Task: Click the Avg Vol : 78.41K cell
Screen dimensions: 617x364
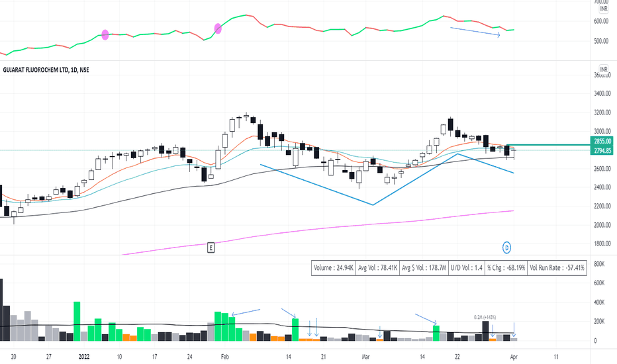Action: pyautogui.click(x=377, y=267)
